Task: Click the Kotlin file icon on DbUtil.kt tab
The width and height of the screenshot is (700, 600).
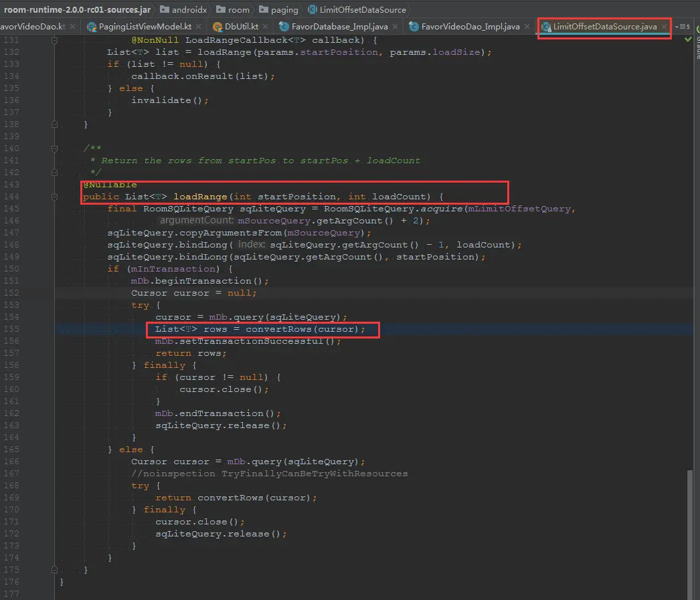Action: click(217, 27)
